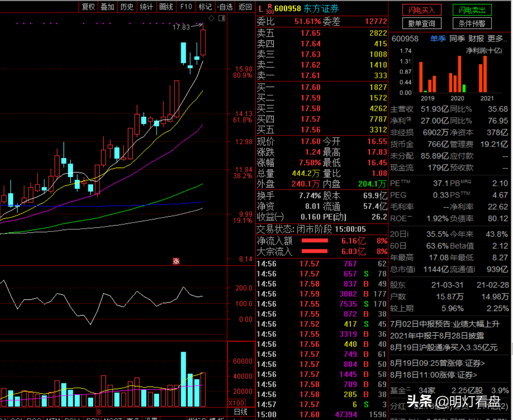
Task: Click the tallest cyan volume bar
Action: tap(183, 379)
